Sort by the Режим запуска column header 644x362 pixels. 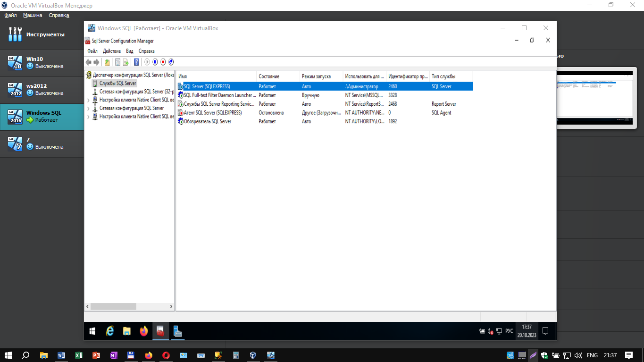coord(321,76)
